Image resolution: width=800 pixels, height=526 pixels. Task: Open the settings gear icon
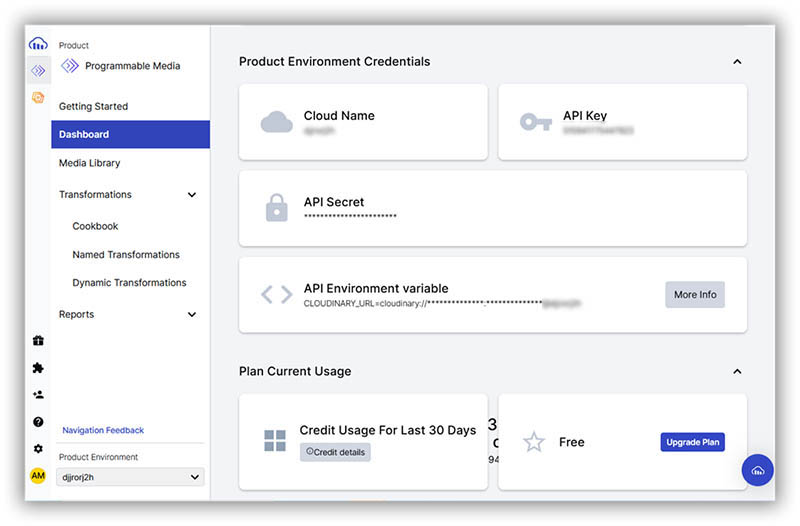38,448
